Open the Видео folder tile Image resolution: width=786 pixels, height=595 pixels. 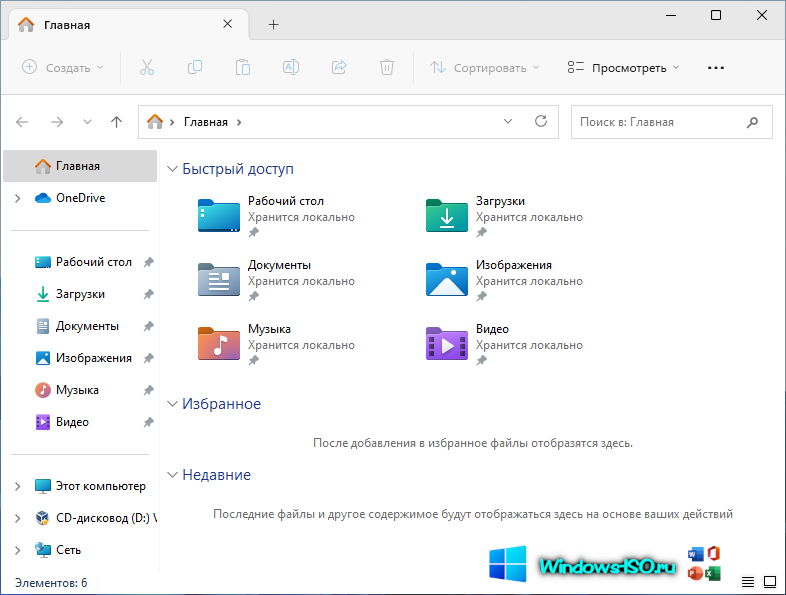[504, 344]
